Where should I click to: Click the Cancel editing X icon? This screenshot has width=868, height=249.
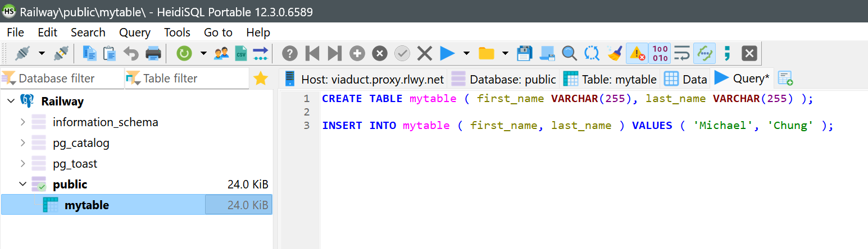point(425,53)
